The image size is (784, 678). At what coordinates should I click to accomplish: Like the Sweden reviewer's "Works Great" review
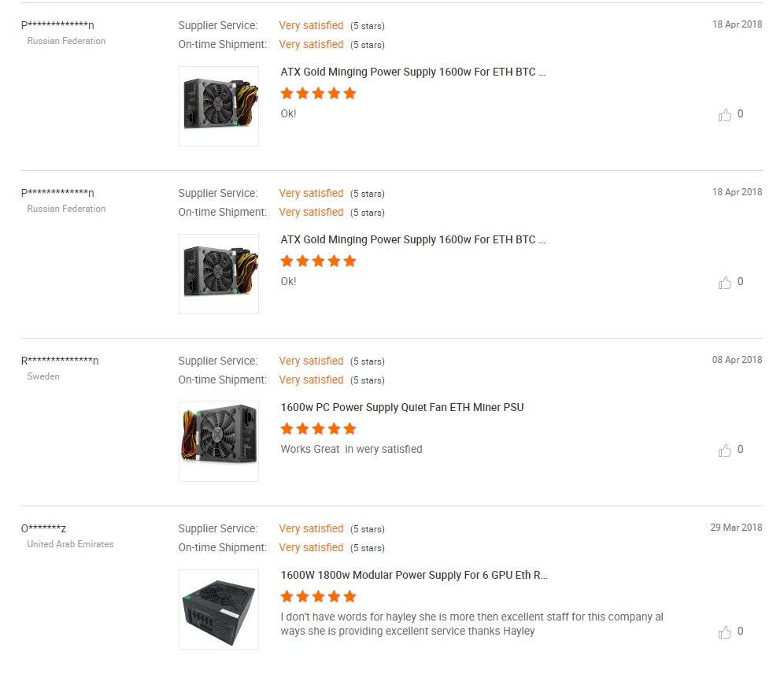pyautogui.click(x=725, y=450)
